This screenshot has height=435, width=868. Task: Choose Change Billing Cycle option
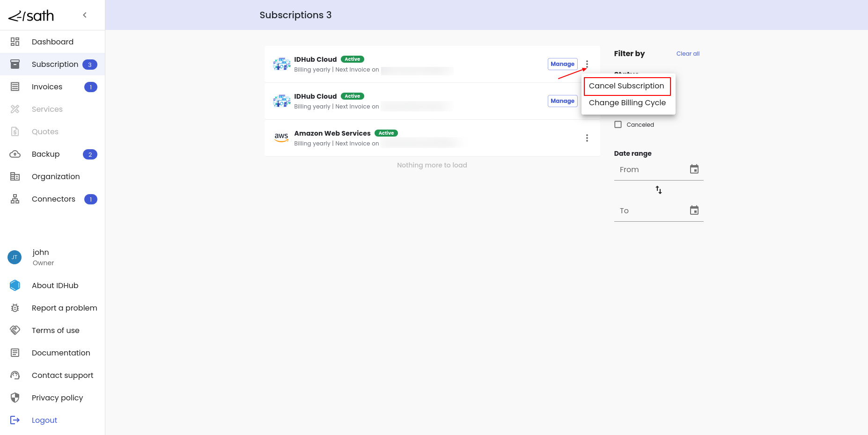pos(627,103)
